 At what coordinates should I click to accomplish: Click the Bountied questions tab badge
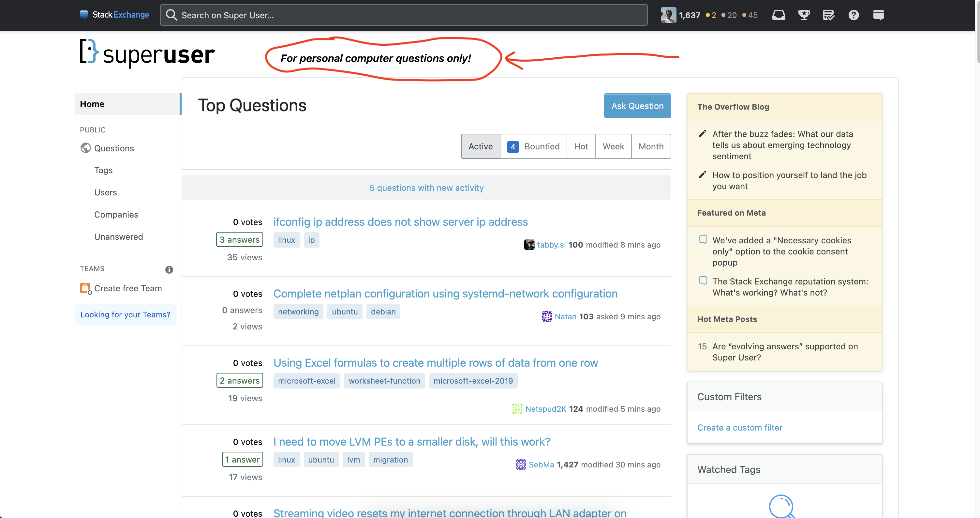[513, 145]
